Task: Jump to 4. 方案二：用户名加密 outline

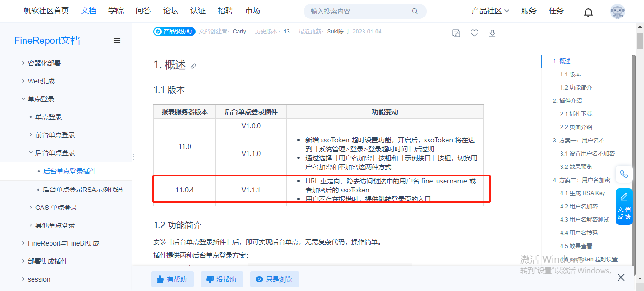Action: tap(582, 180)
